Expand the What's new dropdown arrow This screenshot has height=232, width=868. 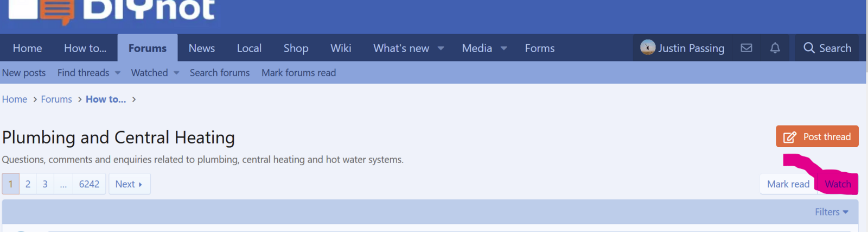click(441, 48)
